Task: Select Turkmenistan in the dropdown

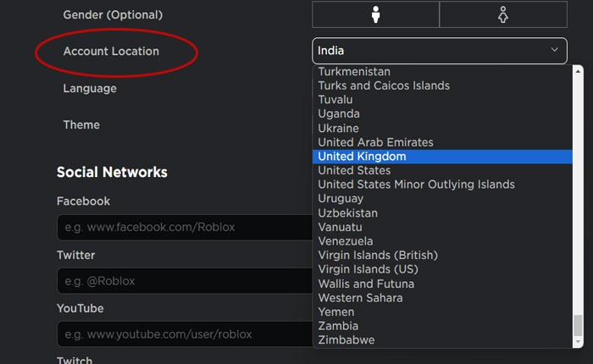Action: click(x=354, y=73)
